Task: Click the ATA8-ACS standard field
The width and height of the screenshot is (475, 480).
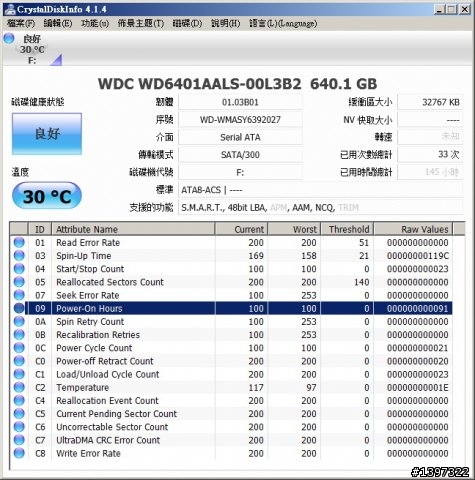Action: (x=321, y=190)
